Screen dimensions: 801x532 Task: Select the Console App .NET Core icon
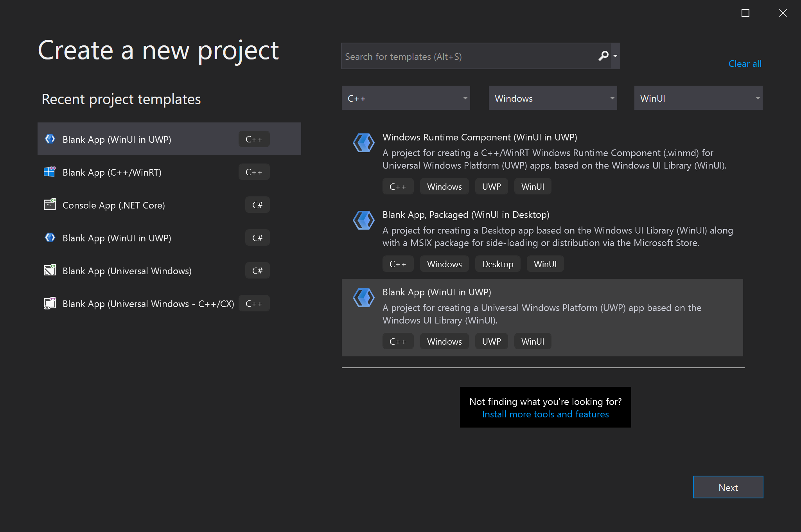[50, 205]
